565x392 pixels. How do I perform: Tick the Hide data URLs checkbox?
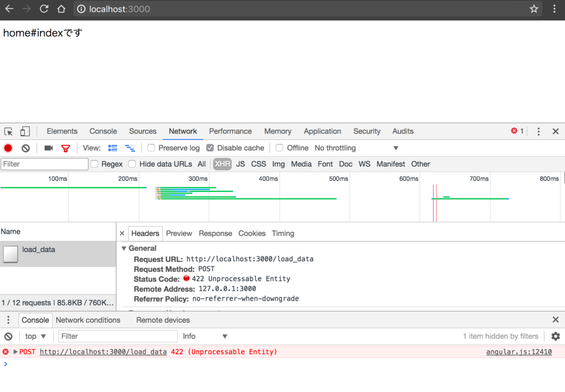[132, 164]
